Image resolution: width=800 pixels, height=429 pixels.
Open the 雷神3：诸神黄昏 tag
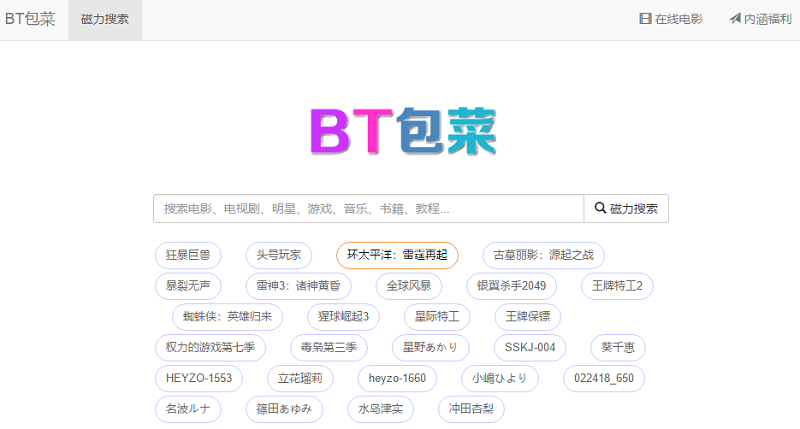(298, 286)
